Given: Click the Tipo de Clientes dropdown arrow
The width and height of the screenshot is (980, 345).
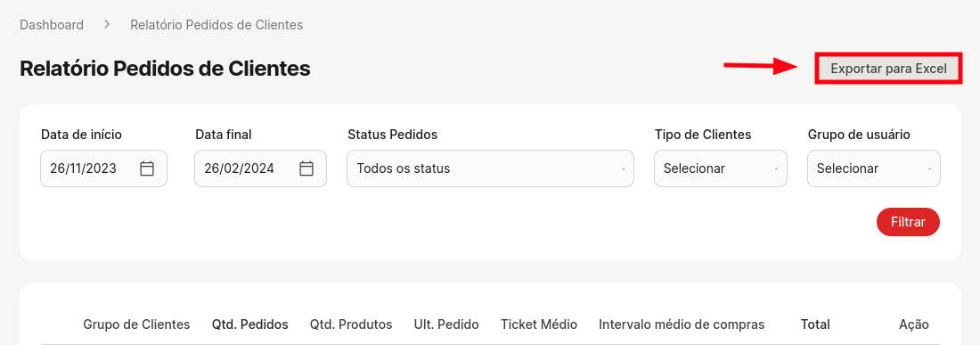Looking at the screenshot, I should pos(776,168).
